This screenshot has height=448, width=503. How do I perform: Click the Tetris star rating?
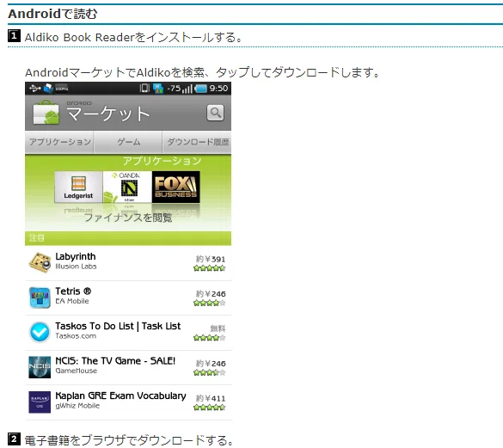(210, 303)
